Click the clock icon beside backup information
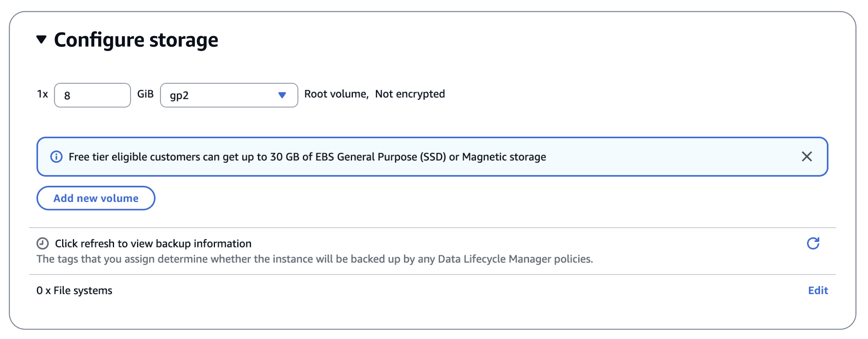 [42, 243]
